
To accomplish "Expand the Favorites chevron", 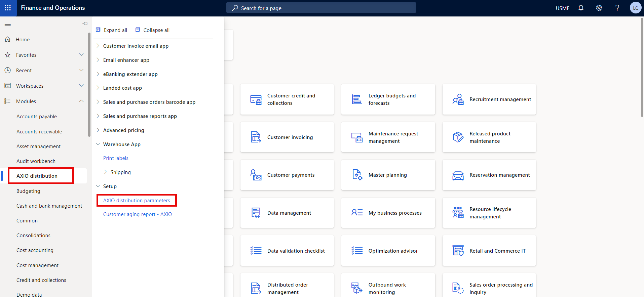I will [81, 54].
